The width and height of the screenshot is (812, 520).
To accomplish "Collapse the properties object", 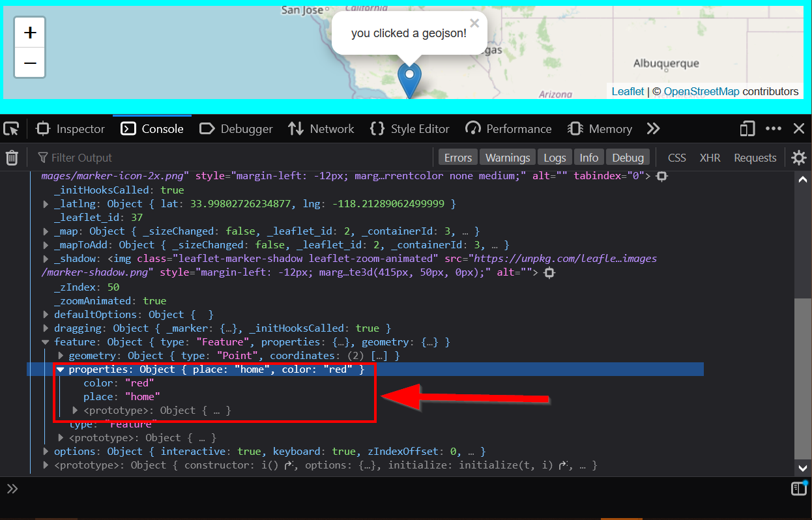I will click(61, 369).
